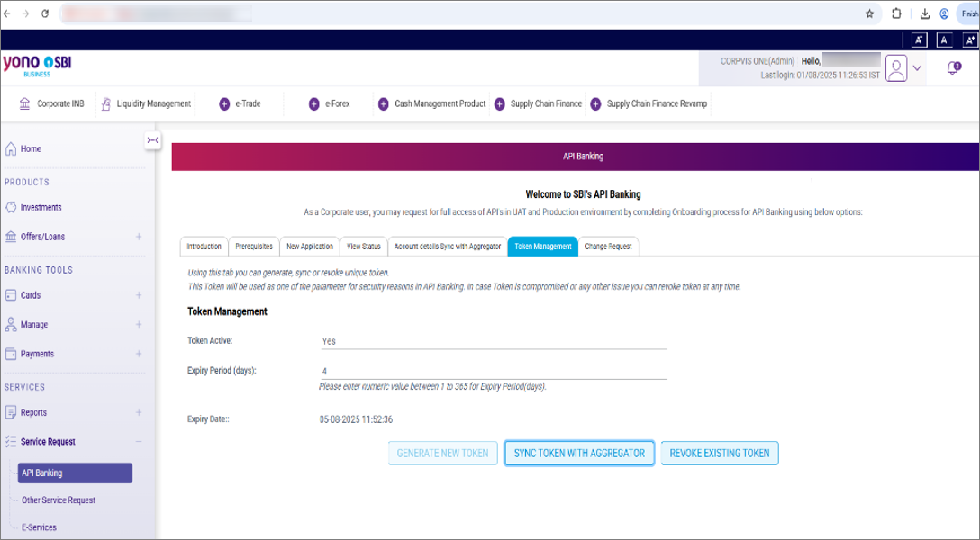Open Offers/Loans in the sidebar
The image size is (980, 540).
(42, 237)
